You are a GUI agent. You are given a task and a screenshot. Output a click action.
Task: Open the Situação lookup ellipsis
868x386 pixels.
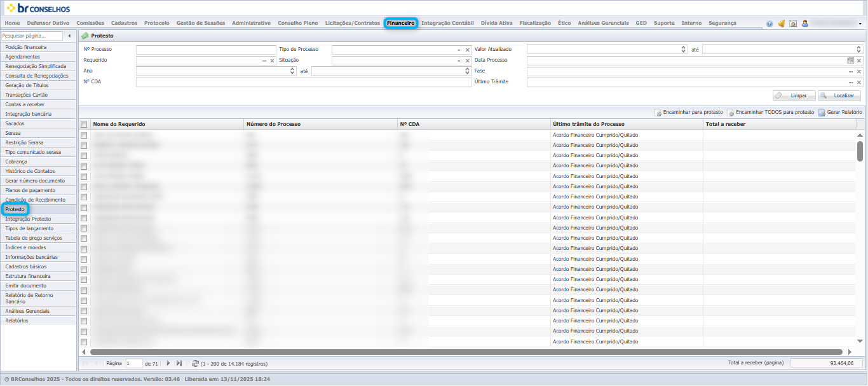459,60
